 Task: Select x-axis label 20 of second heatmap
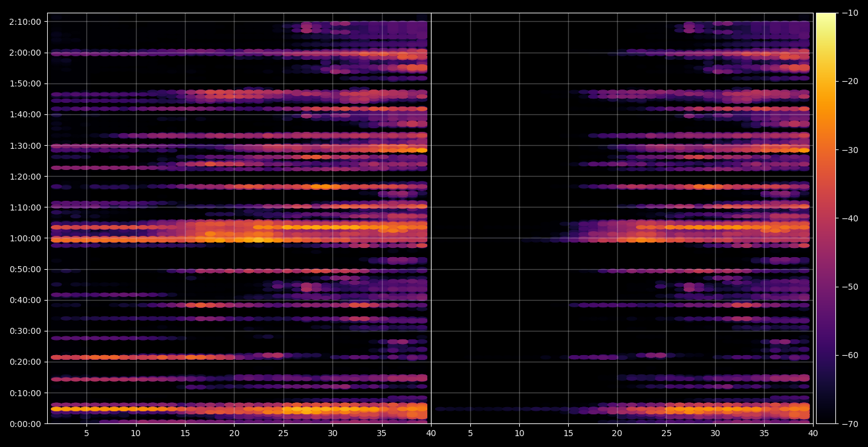coord(617,433)
